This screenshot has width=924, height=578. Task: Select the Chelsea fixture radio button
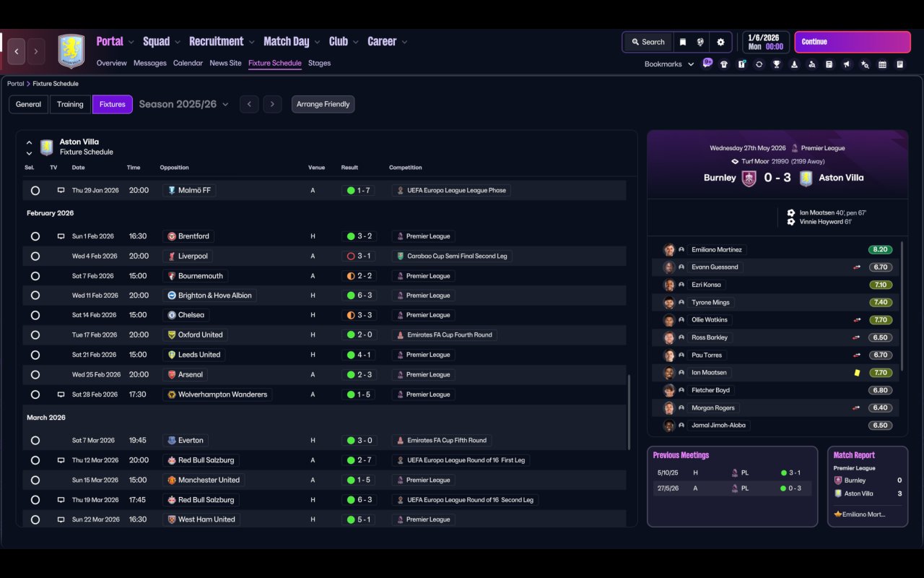pos(35,315)
